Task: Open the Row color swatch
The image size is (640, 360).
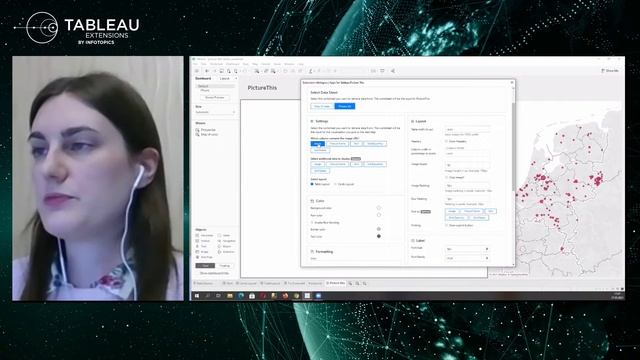Action: pos(379,215)
